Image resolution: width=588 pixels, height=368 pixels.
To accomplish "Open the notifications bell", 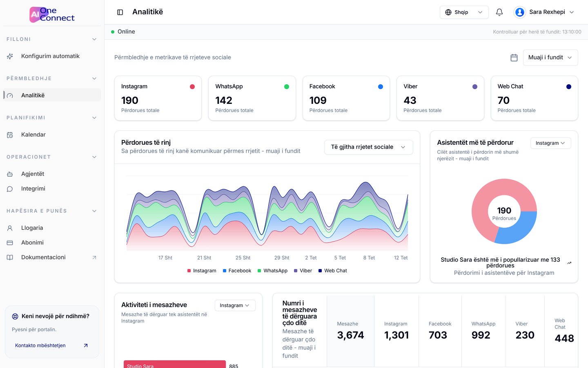I will coord(499,12).
